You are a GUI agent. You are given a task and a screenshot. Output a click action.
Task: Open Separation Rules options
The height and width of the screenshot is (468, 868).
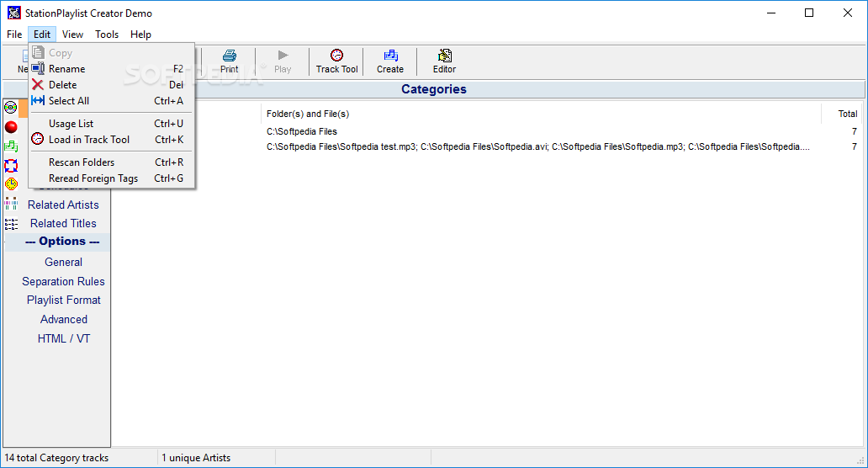coord(64,281)
